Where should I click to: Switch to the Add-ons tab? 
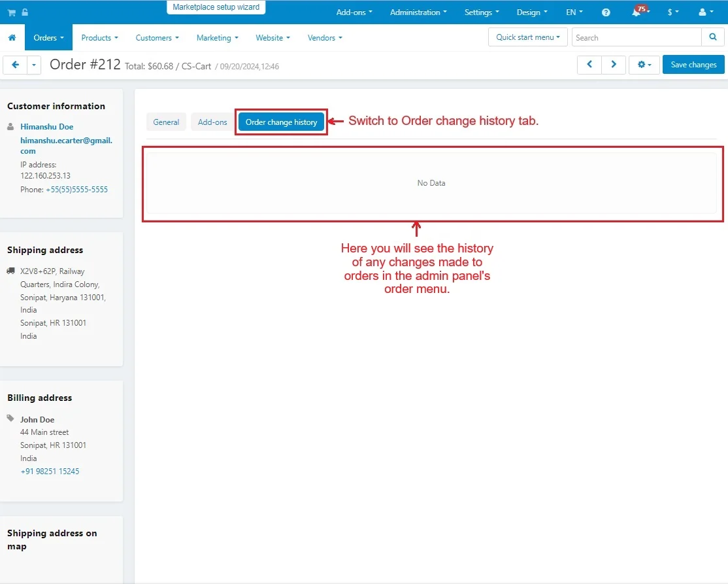pyautogui.click(x=212, y=122)
